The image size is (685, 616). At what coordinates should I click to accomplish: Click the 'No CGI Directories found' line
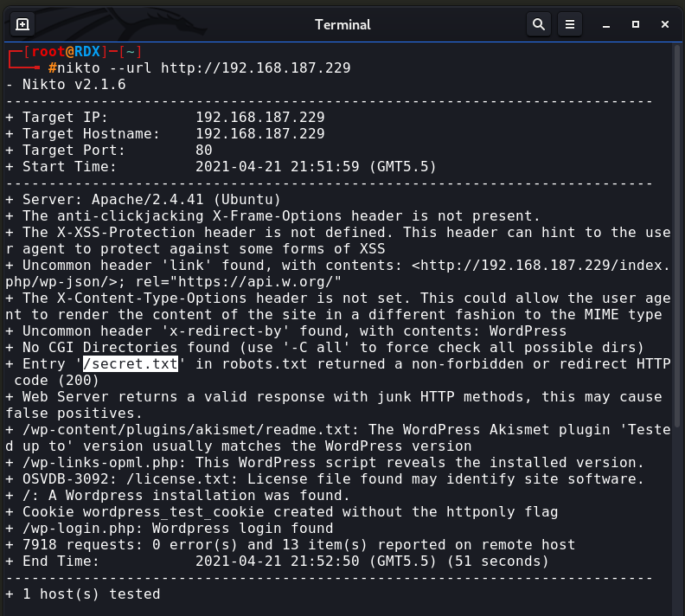pos(325,348)
